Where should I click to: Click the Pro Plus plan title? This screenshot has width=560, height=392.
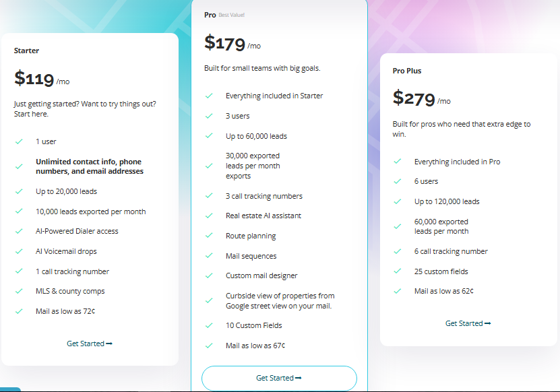407,71
